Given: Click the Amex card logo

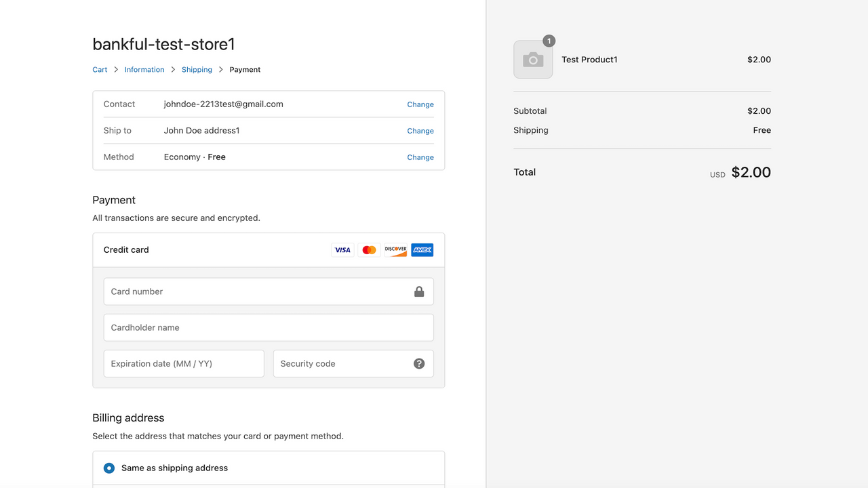Looking at the screenshot, I should [422, 250].
